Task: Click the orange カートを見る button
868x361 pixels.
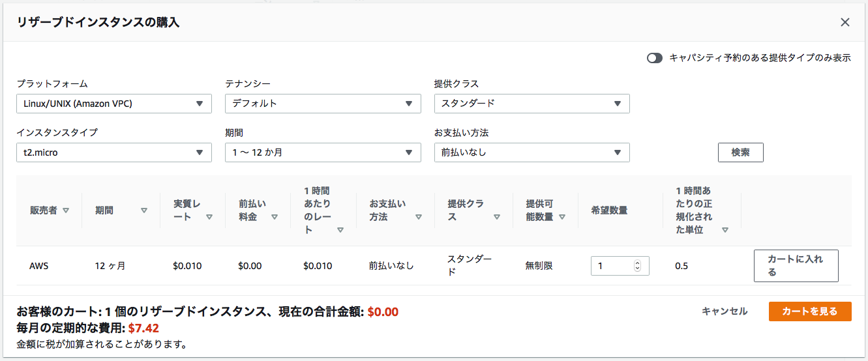Action: (x=810, y=311)
